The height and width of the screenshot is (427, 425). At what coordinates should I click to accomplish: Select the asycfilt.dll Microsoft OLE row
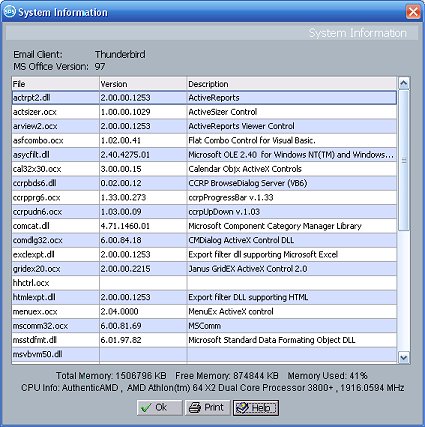pos(204,155)
